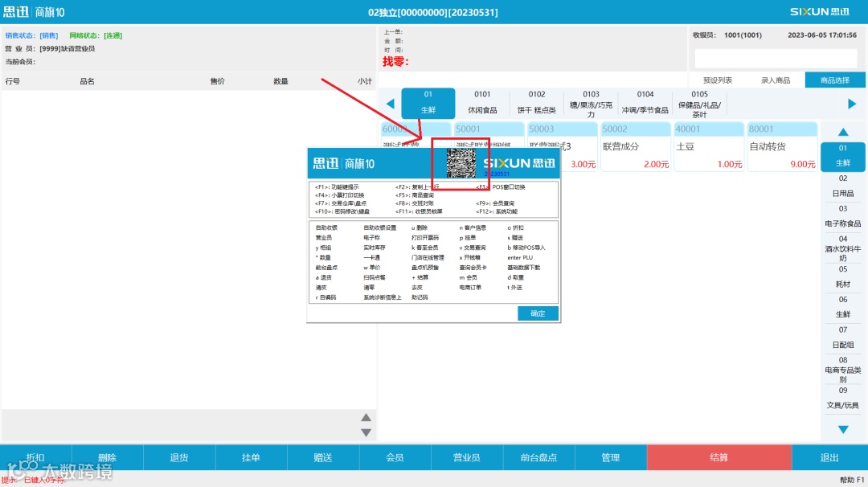The image size is (868, 487).
Task: Click 挂单 in the bottom toolbar
Action: (x=252, y=458)
